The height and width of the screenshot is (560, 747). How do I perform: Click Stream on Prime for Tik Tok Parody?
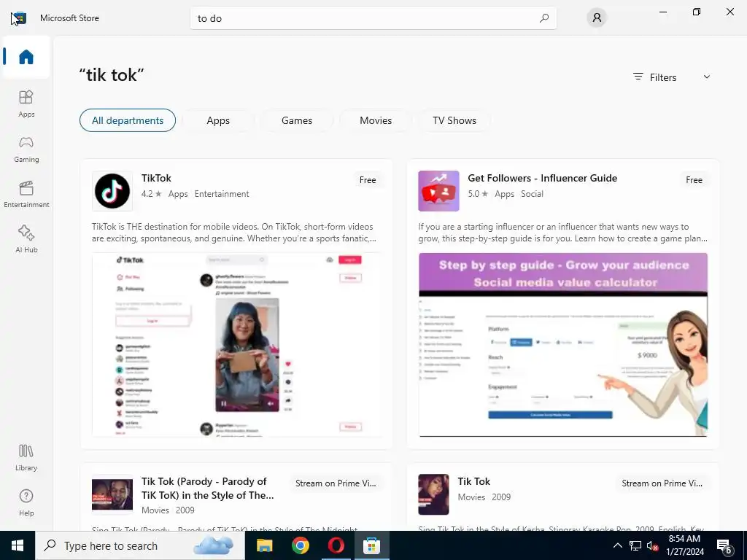pos(336,483)
